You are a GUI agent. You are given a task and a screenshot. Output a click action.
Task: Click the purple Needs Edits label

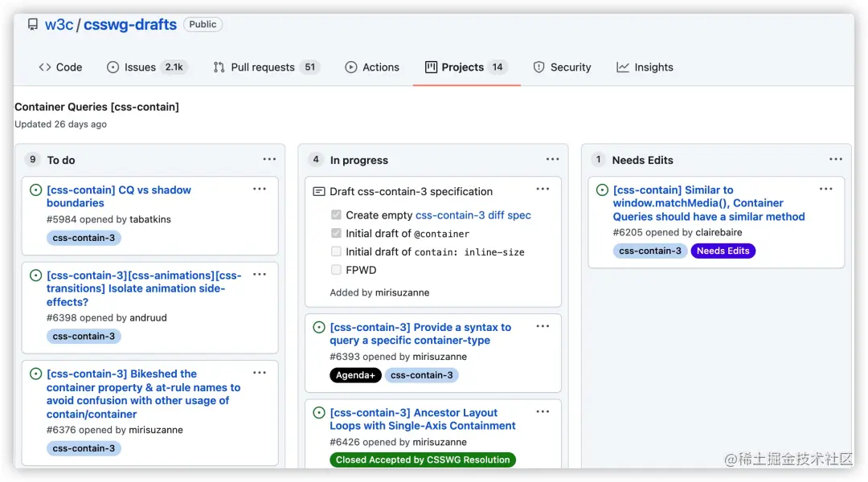pos(723,251)
